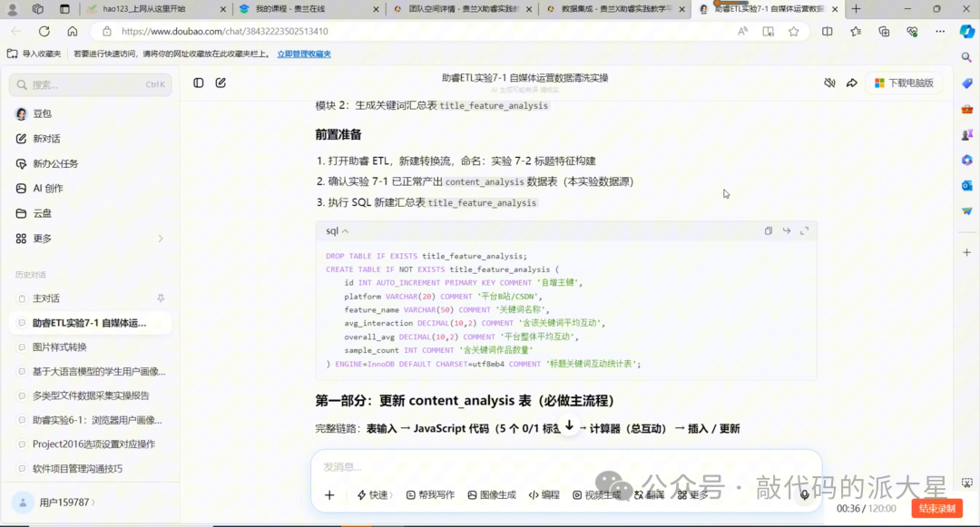Focus the sidebar 搜索 field
The image size is (980, 527).
point(90,84)
